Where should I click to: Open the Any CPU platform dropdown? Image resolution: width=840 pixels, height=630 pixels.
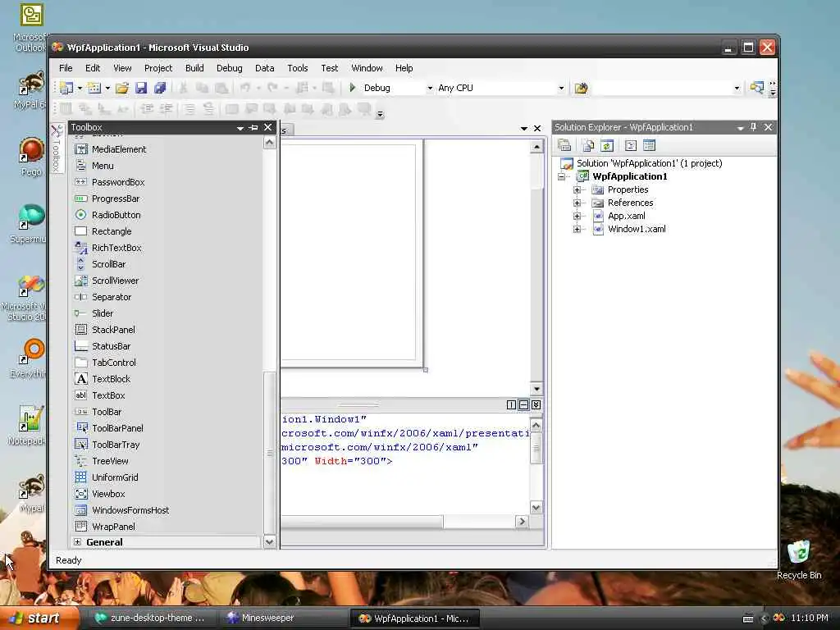(561, 88)
